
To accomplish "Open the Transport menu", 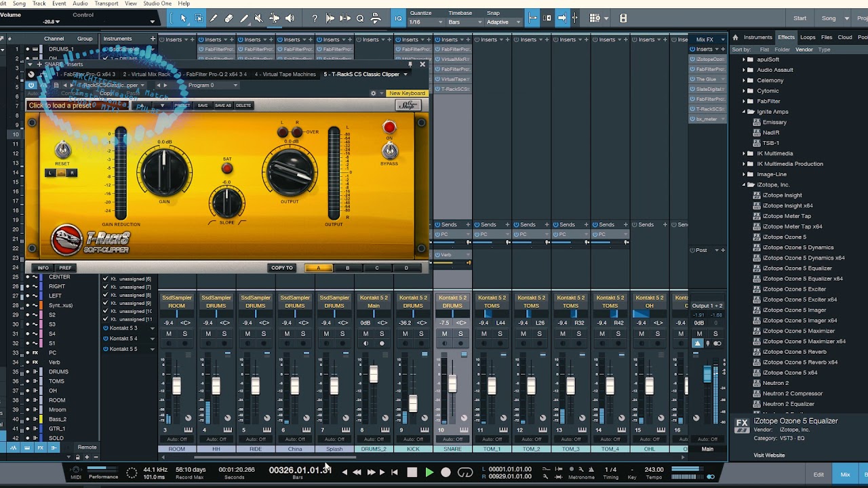I will pos(106,3).
